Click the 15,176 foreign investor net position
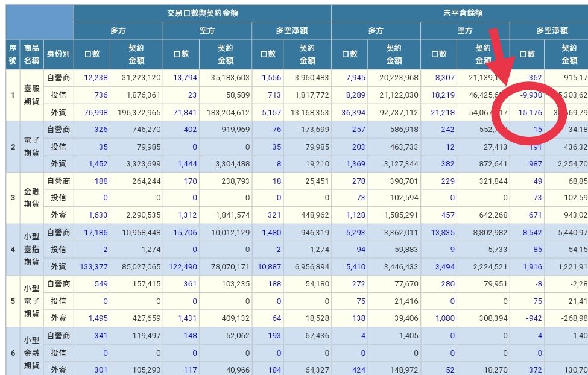The height and width of the screenshot is (375, 588). coord(530,113)
